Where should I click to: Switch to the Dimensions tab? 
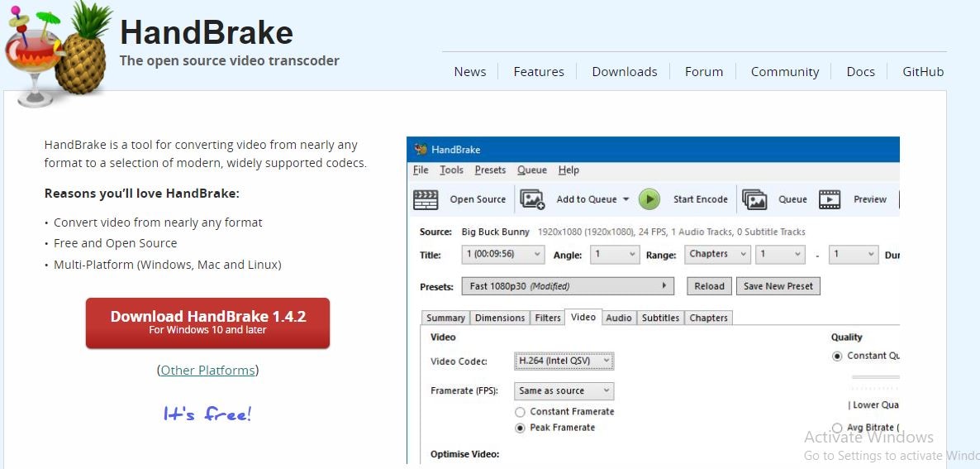(499, 318)
